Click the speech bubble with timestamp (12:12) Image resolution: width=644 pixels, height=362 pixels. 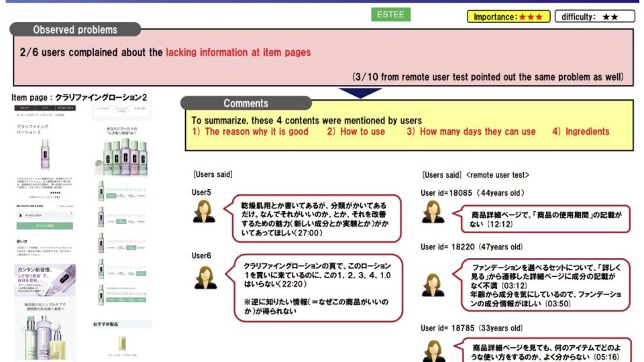pyautogui.click(x=542, y=219)
